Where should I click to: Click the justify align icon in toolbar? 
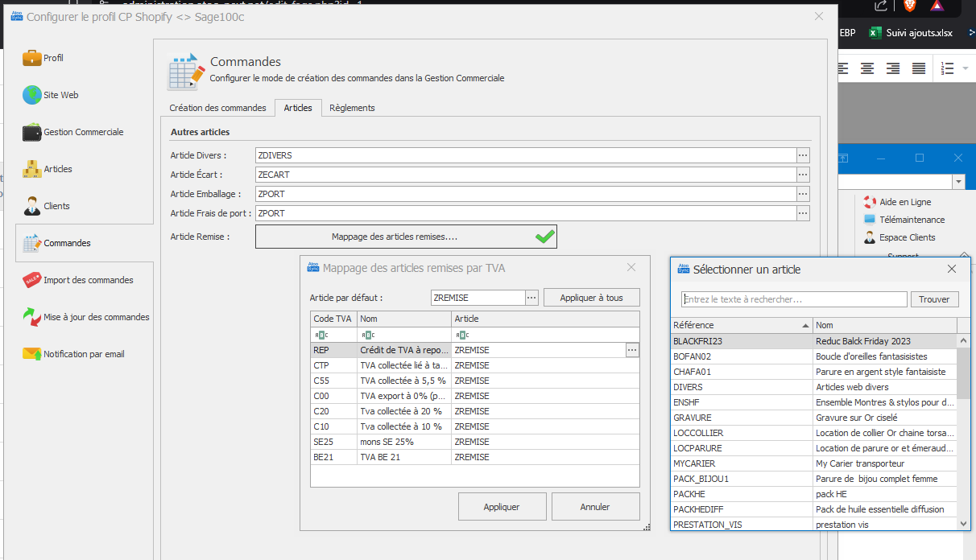point(917,68)
